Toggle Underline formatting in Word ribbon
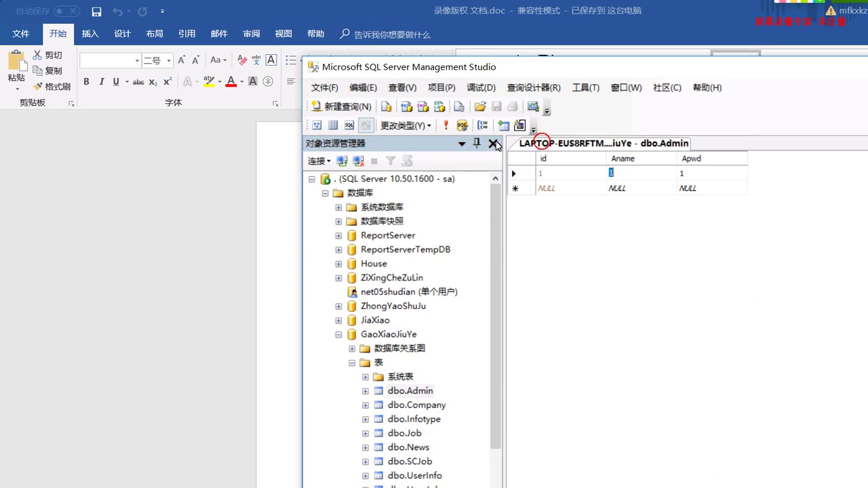The image size is (868, 488). tap(116, 81)
